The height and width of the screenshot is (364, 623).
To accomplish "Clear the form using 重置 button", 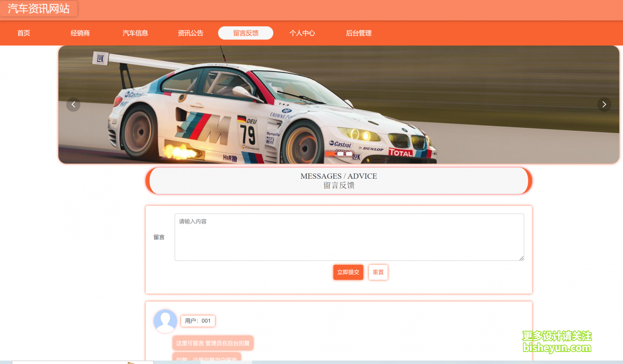I will (378, 272).
